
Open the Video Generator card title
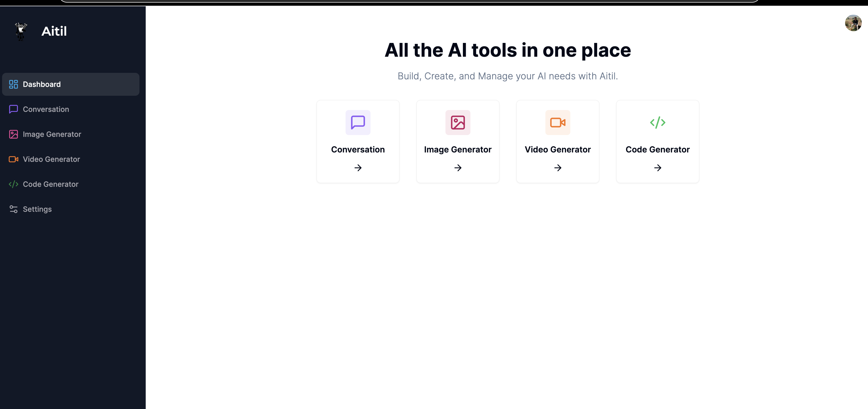[x=558, y=150]
